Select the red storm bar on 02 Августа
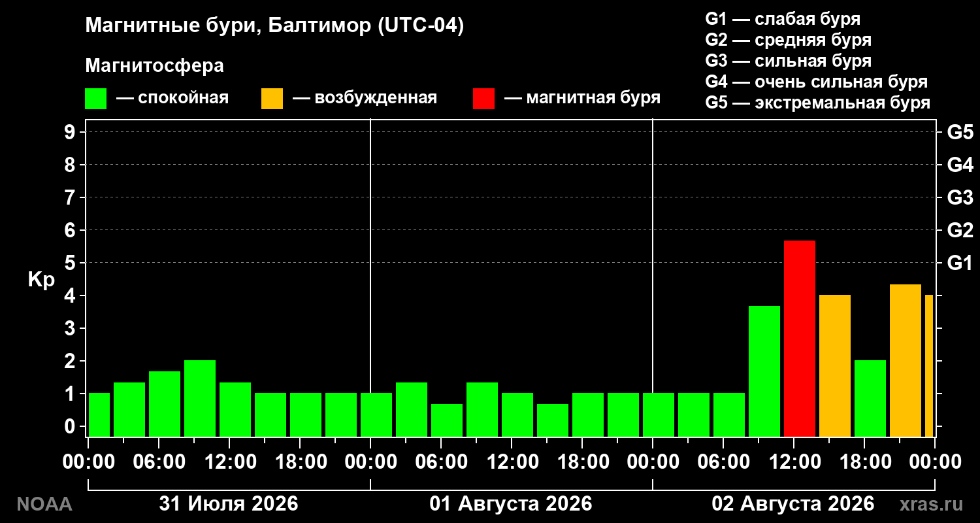This screenshot has height=523, width=980. click(800, 339)
